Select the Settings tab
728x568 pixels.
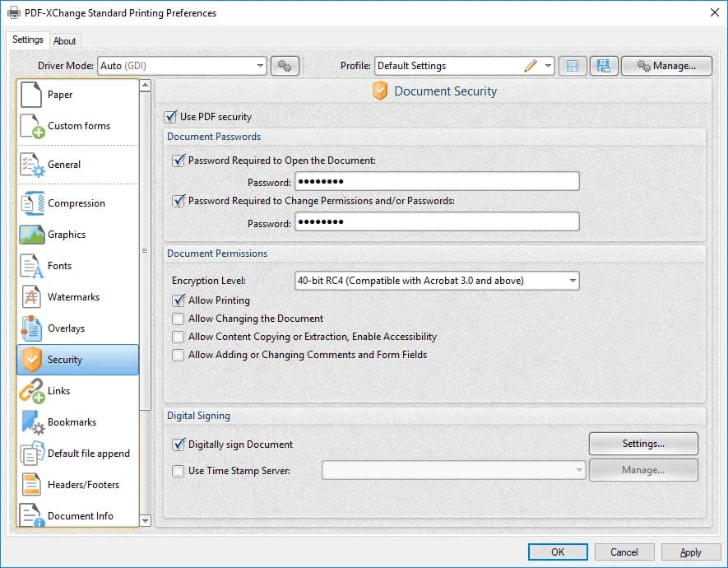coord(27,40)
